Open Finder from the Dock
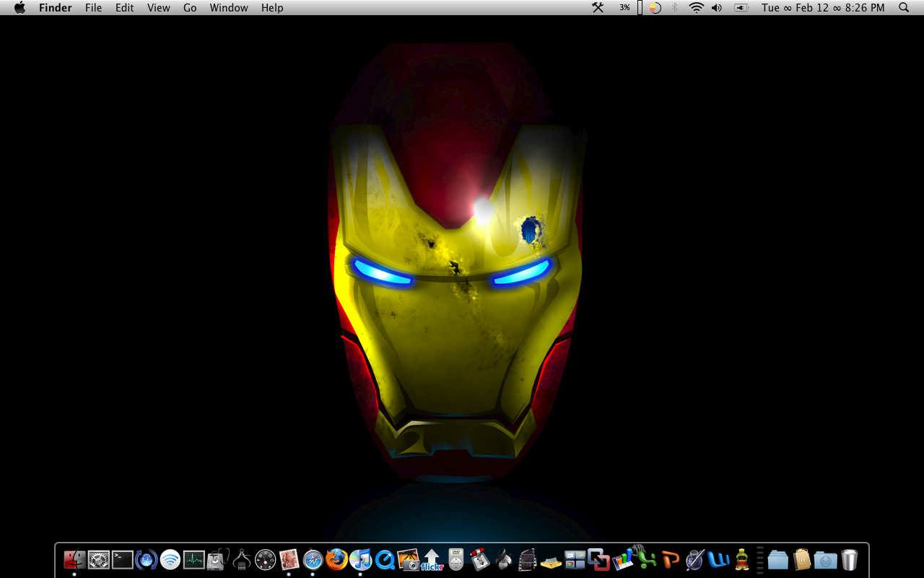Screen dimensions: 924x578 click(x=74, y=559)
